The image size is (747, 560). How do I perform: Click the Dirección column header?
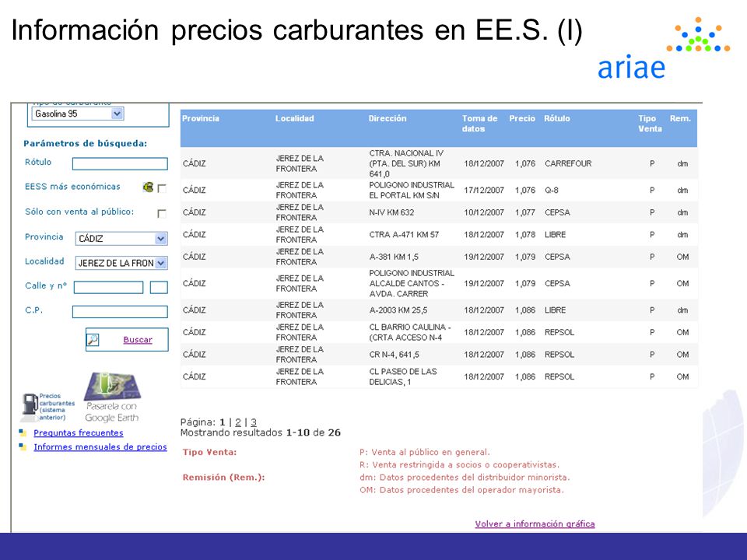[388, 118]
